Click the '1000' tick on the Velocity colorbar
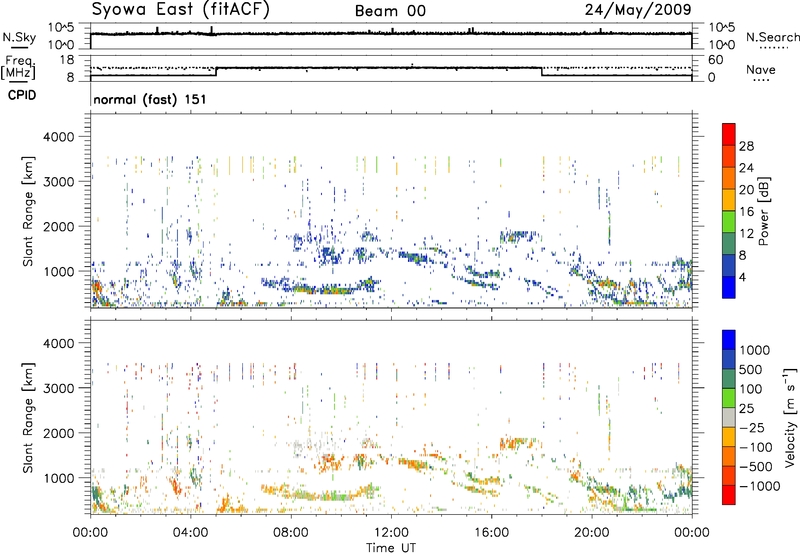 pos(755,350)
